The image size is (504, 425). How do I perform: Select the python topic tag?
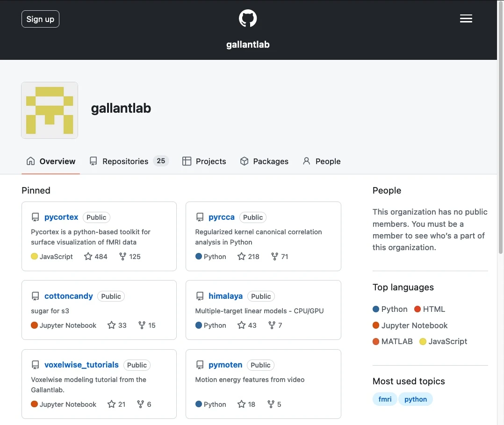[415, 399]
